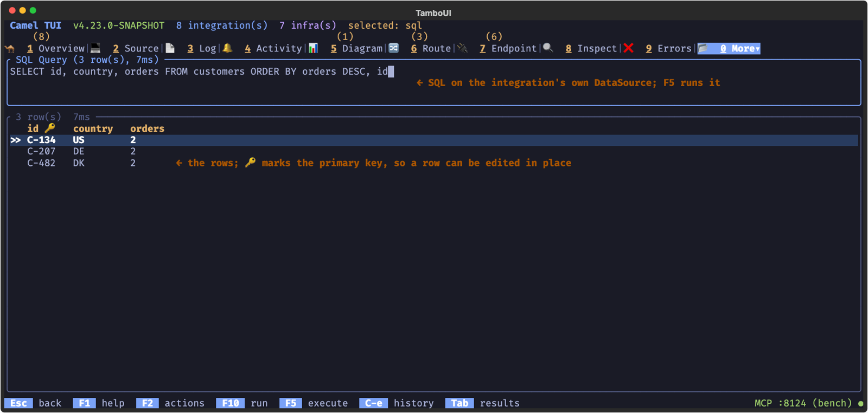Viewport: 868px width, 413px height.
Task: Click the green MCP status dot
Action: click(x=860, y=403)
